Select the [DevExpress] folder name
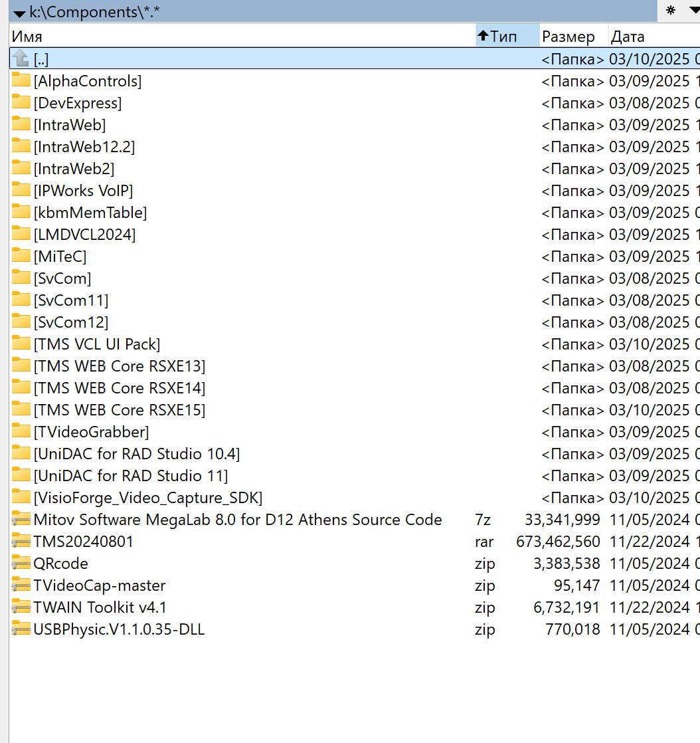This screenshot has height=743, width=700. click(78, 103)
